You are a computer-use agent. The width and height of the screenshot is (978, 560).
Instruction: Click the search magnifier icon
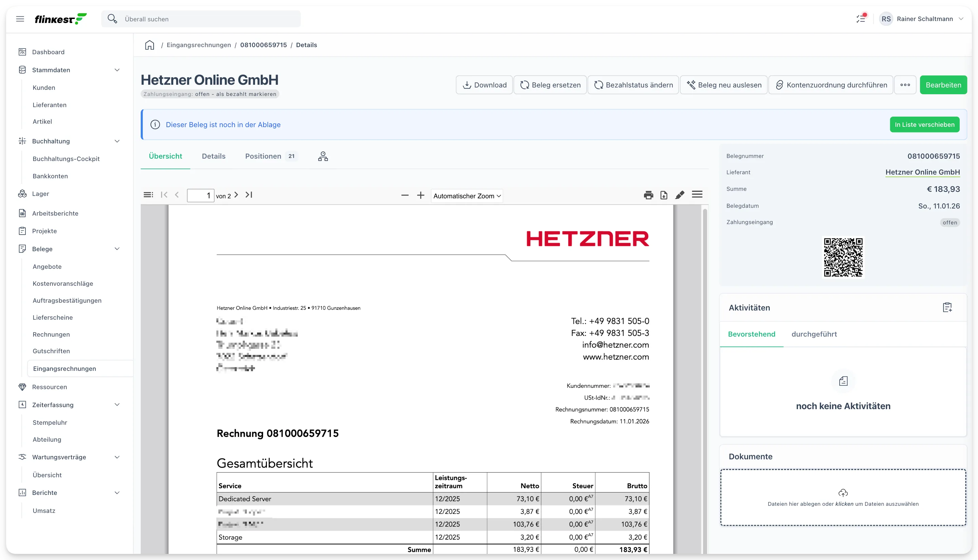click(x=112, y=19)
